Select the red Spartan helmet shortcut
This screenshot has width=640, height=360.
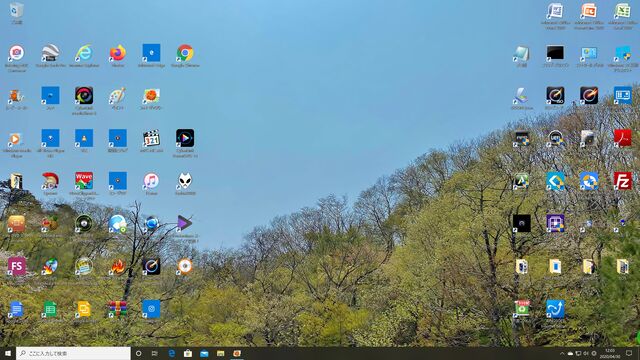click(x=50, y=181)
